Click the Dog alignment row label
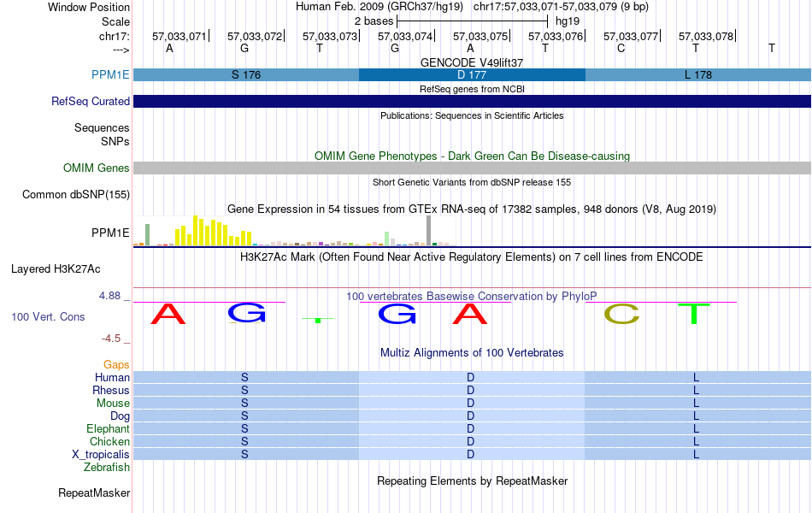 pyautogui.click(x=120, y=416)
